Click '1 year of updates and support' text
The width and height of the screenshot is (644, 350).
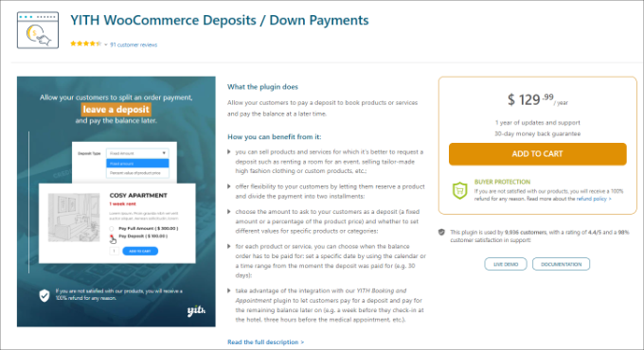(x=537, y=123)
